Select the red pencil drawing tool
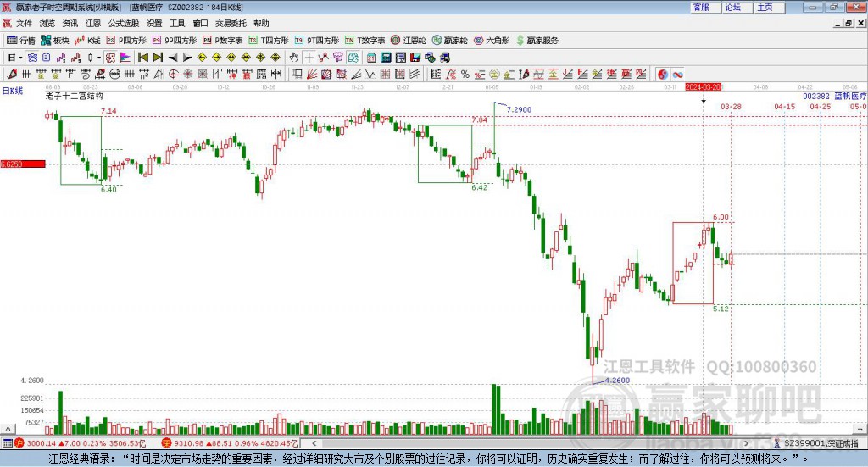The image size is (868, 467). [x=12, y=74]
